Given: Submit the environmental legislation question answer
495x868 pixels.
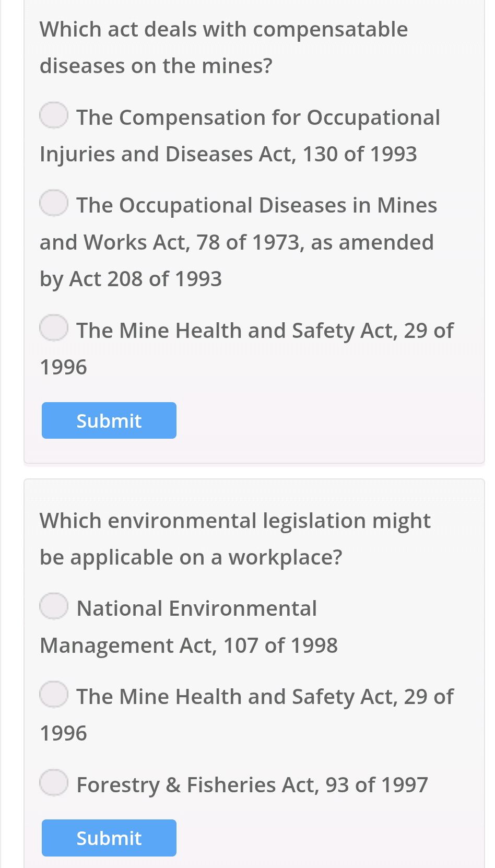Looking at the screenshot, I should click(109, 838).
